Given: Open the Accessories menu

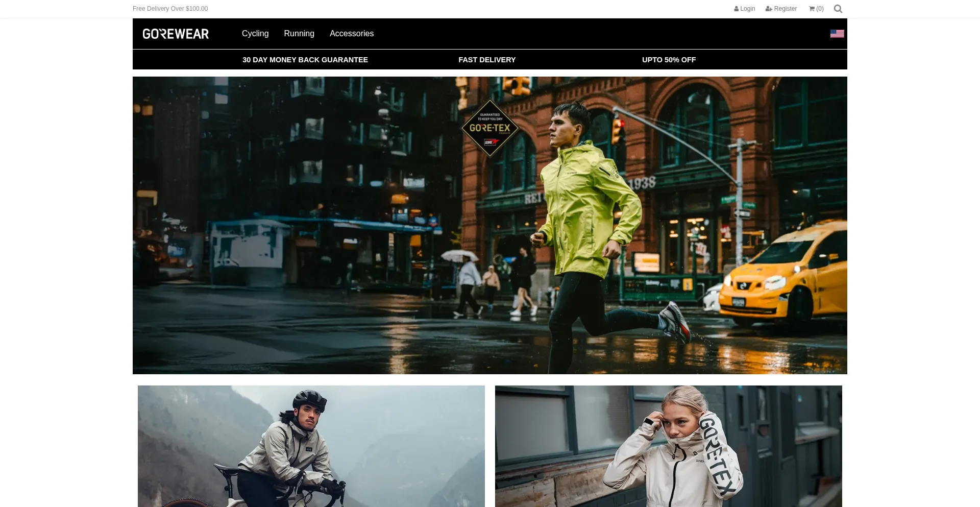Looking at the screenshot, I should point(352,34).
